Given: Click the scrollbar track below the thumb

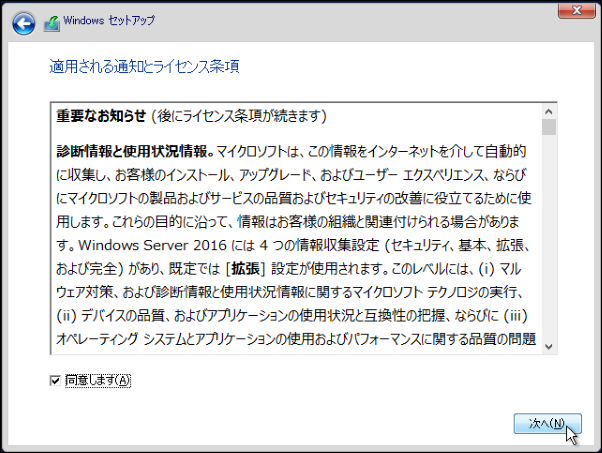Looking at the screenshot, I should point(549,240).
